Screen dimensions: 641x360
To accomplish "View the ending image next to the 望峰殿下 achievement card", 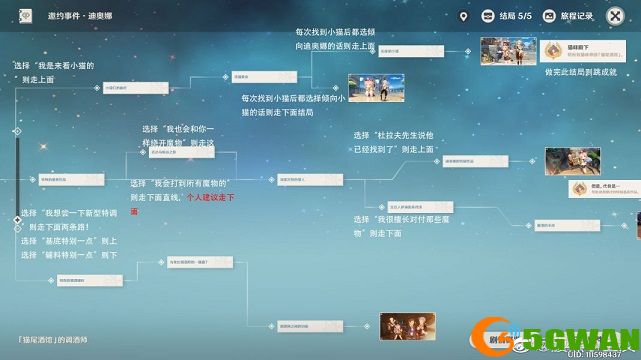I will [509, 51].
